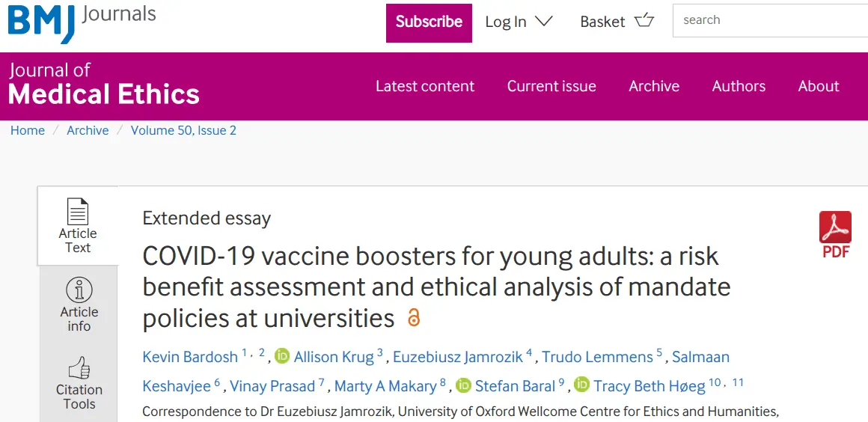Image resolution: width=868 pixels, height=422 pixels.
Task: Open the Citation Tools tab
Action: point(79,382)
